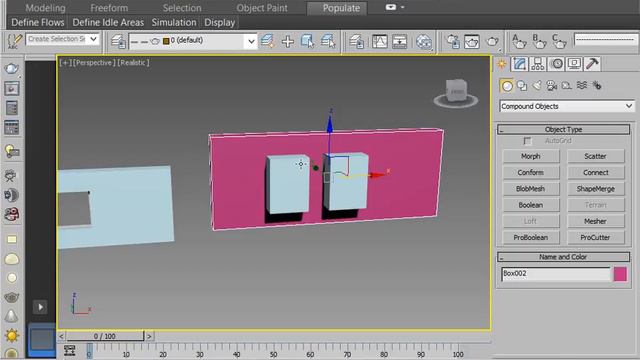Switch to the Selection ribbon tab

(x=182, y=8)
